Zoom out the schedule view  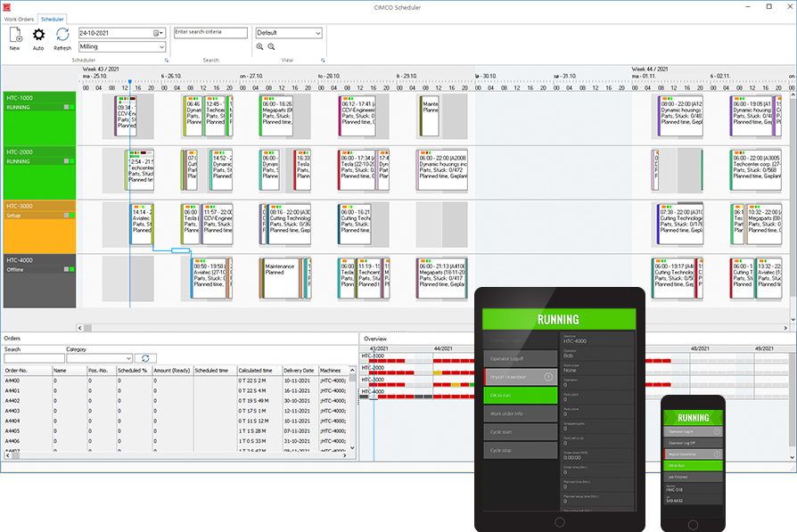[x=272, y=47]
